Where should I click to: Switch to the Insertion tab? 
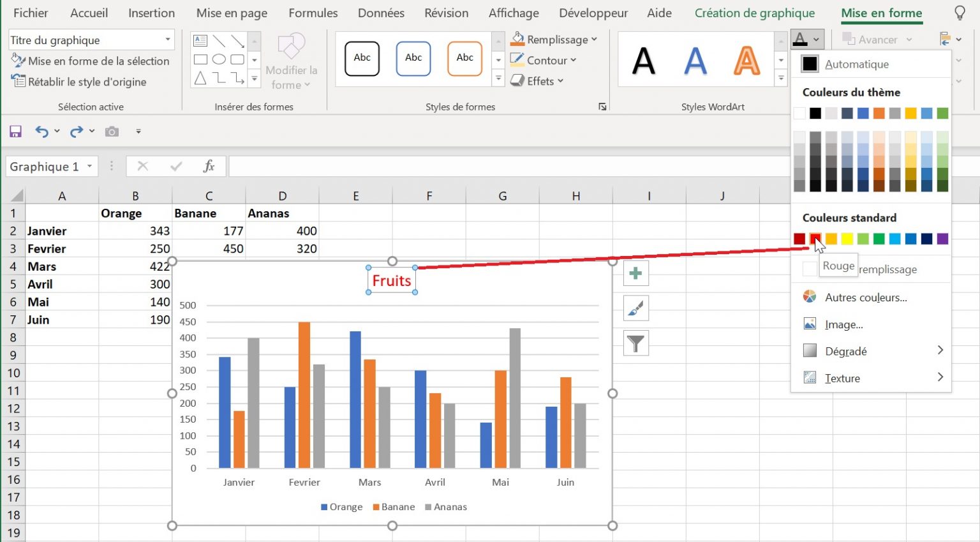[x=151, y=13]
